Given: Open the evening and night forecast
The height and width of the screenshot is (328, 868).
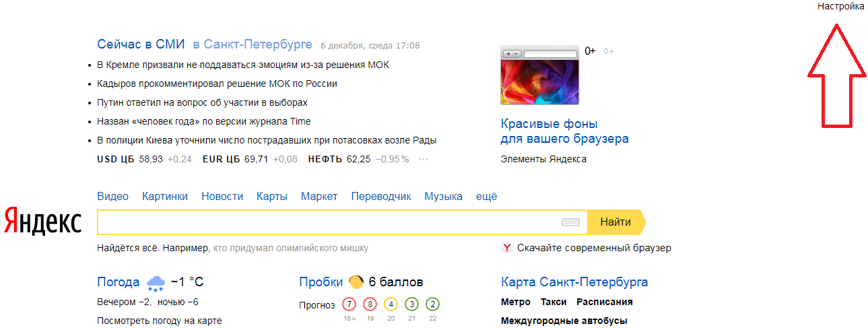Looking at the screenshot, I should pyautogui.click(x=147, y=302).
